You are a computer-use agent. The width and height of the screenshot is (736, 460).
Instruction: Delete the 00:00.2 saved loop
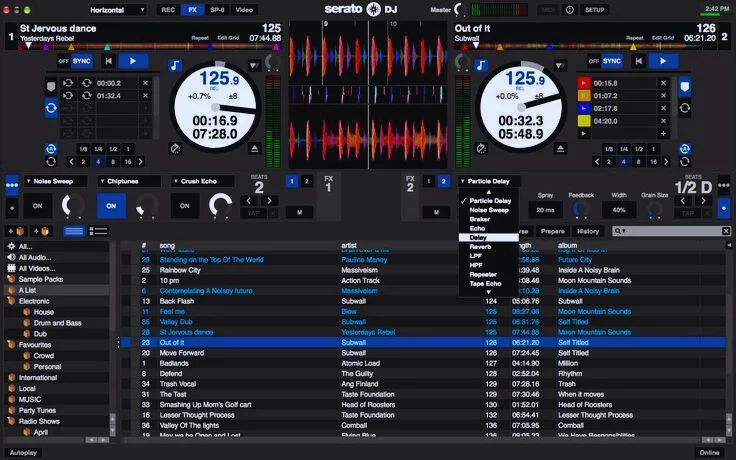point(146,83)
